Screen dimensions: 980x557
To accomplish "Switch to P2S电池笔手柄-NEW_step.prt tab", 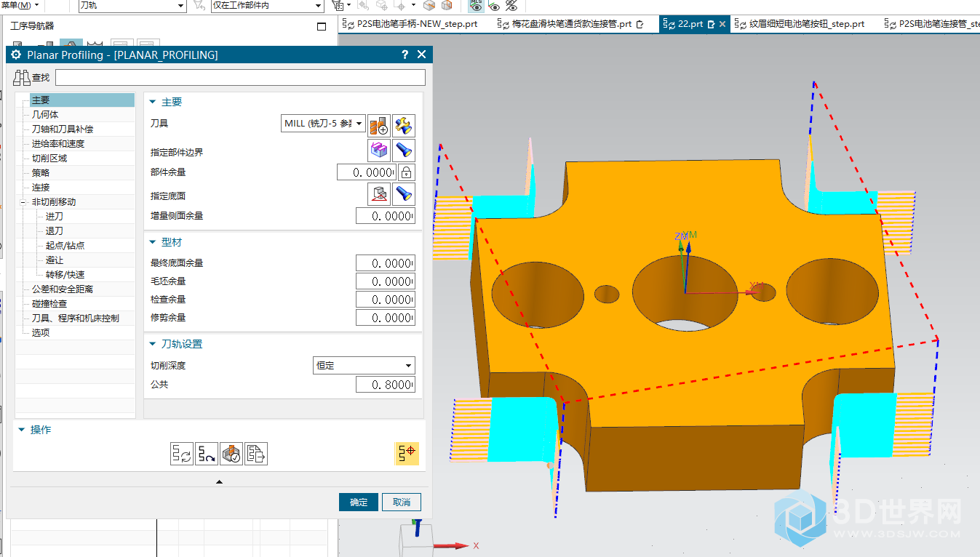I will [x=411, y=24].
